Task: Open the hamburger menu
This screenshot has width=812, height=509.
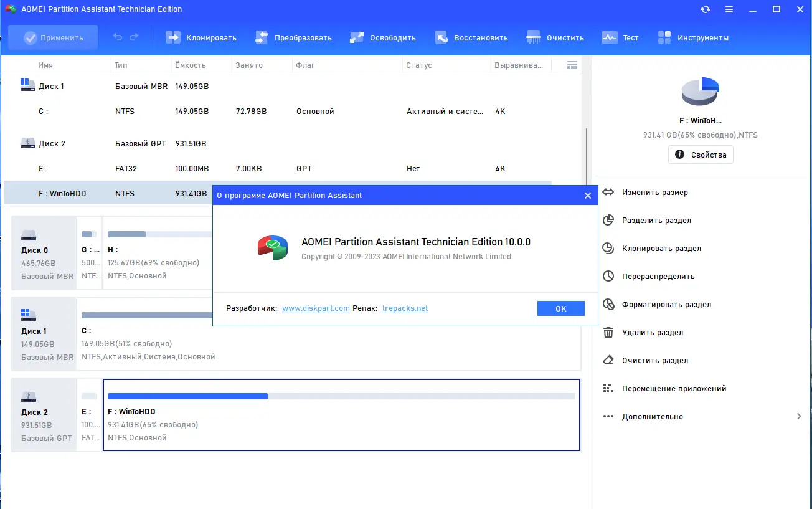Action: pos(729,9)
